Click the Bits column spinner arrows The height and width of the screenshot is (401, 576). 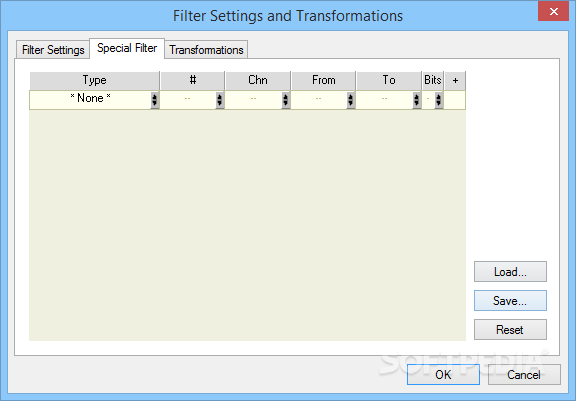tap(439, 100)
